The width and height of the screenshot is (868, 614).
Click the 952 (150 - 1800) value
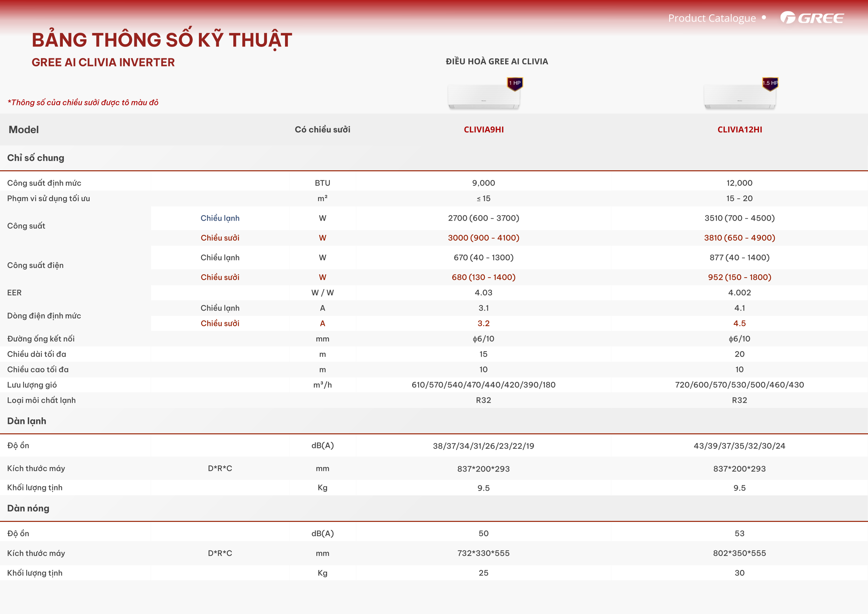(740, 277)
